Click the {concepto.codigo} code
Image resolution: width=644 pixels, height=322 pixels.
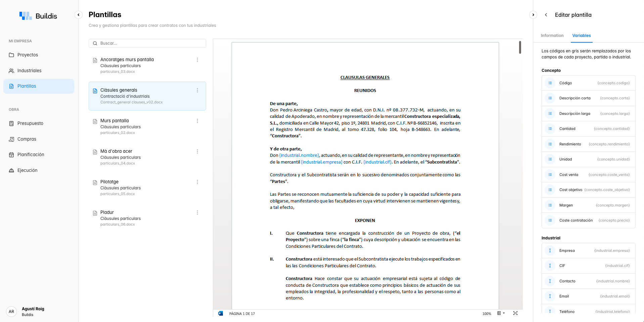coord(613,83)
